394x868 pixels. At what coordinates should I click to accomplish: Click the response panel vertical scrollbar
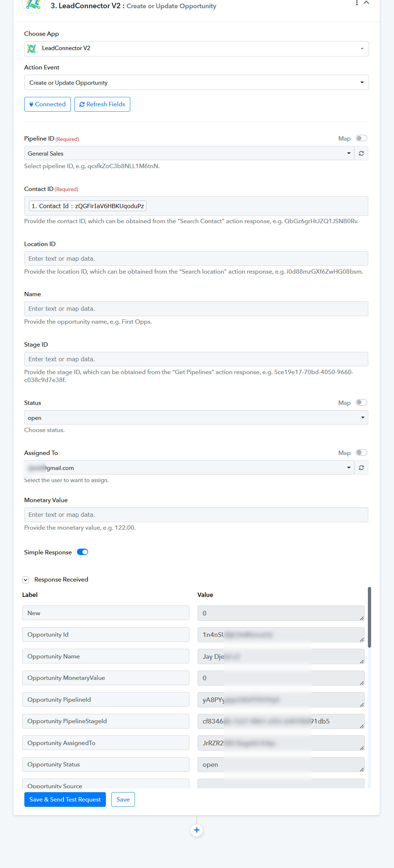[x=369, y=617]
